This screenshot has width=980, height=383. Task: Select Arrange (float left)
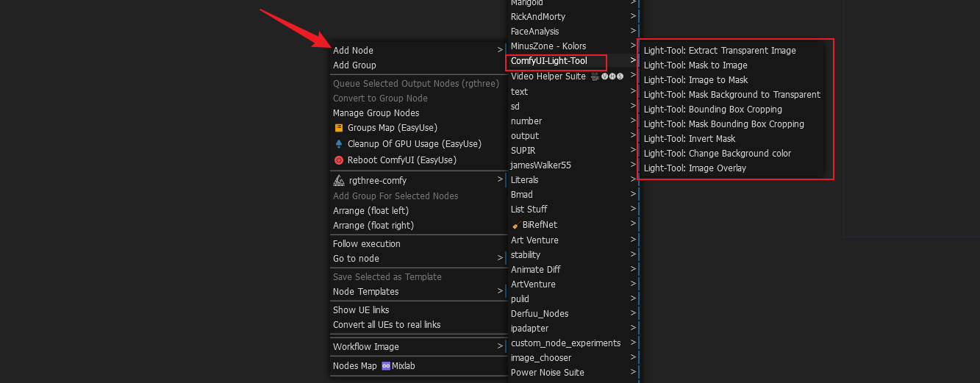(418, 211)
